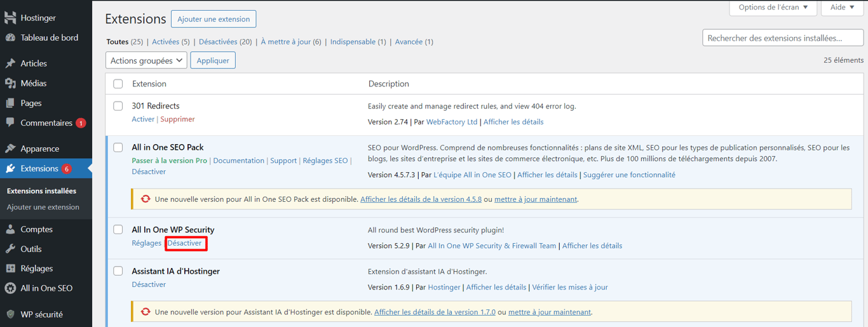Viewport: 868px width, 327px height.
Task: Open Ajouter une extension submenu item
Action: [43, 207]
